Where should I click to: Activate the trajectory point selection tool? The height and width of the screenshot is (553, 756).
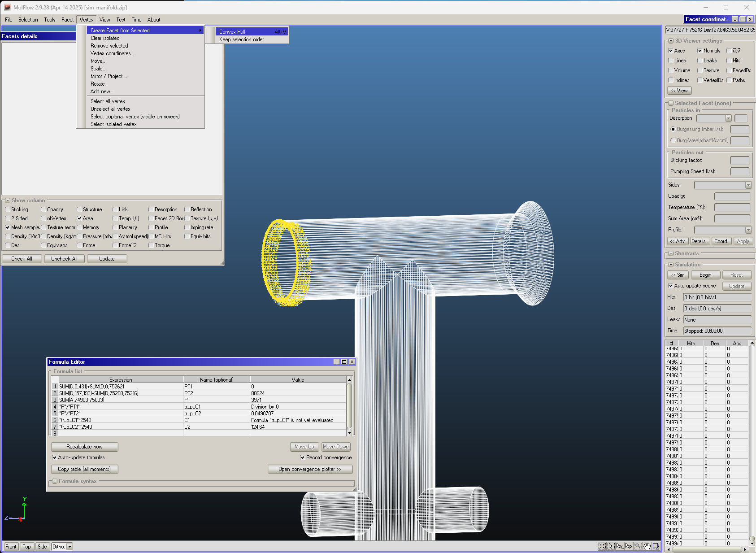click(629, 546)
